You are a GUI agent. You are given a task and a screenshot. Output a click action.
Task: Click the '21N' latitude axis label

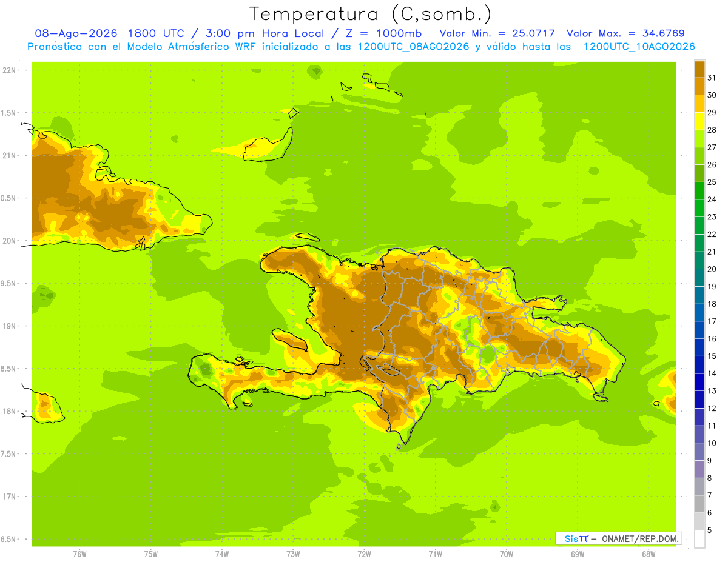click(9, 156)
